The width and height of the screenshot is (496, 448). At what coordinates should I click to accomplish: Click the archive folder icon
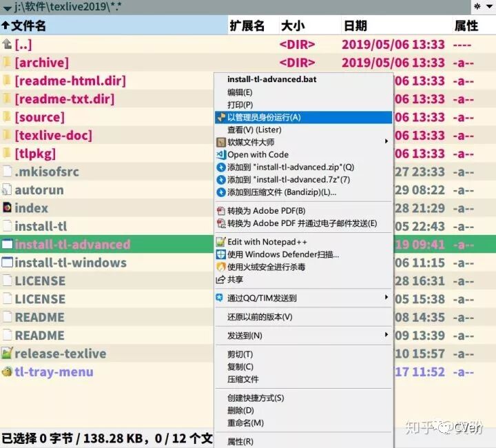point(7,62)
